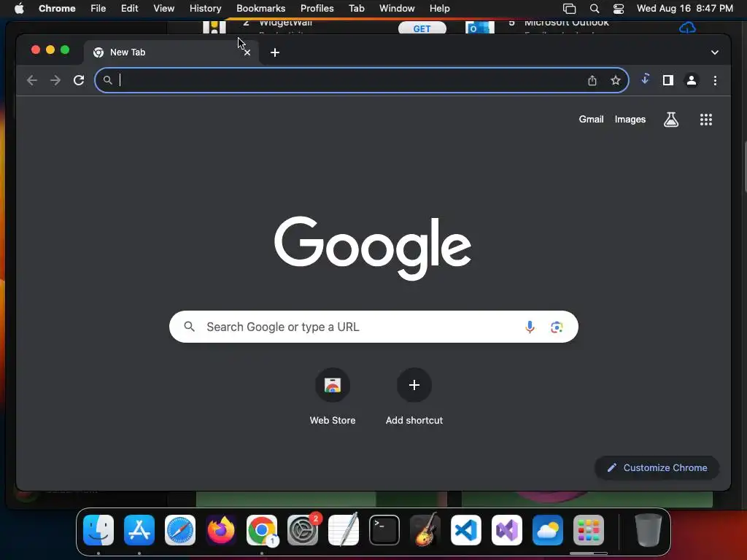This screenshot has width=747, height=560.
Task: Click the Search Google or type a URL box
Action: (x=373, y=327)
